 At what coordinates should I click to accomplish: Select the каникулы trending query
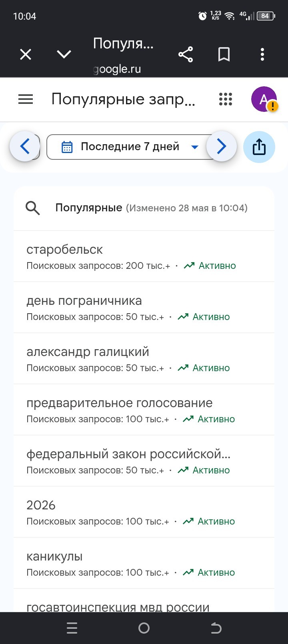pyautogui.click(x=144, y=563)
